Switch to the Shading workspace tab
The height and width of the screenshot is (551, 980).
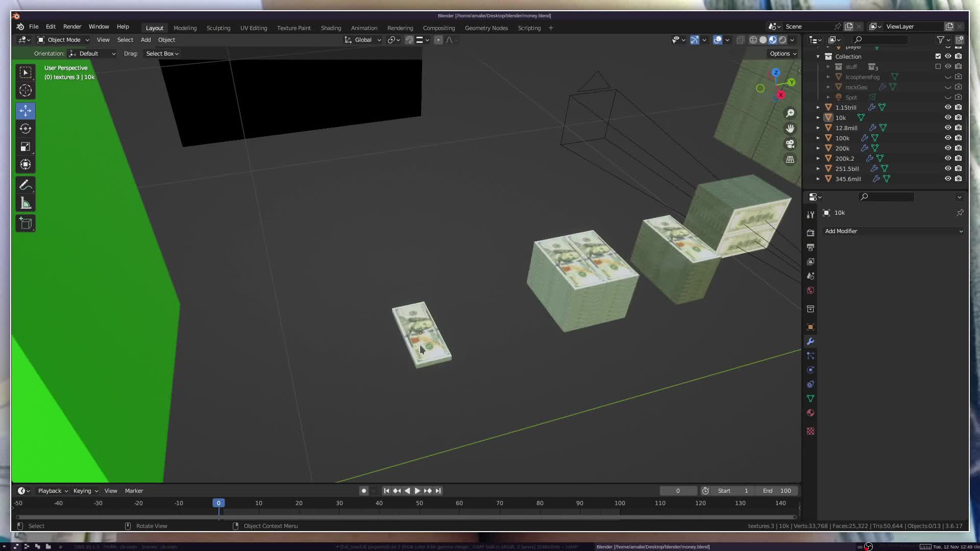coord(331,28)
